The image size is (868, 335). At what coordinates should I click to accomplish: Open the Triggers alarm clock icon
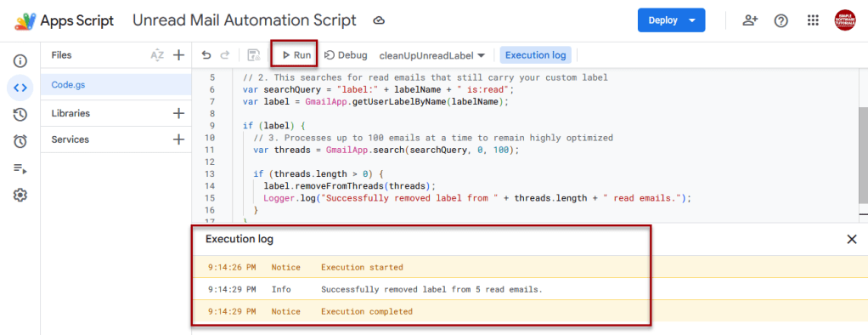(20, 141)
